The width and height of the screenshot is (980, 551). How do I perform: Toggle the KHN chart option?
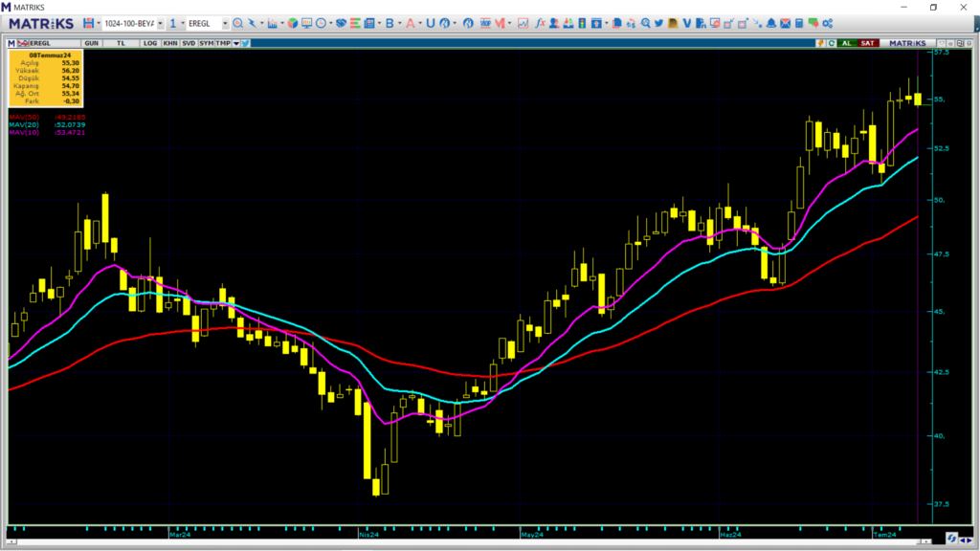pyautogui.click(x=169, y=43)
